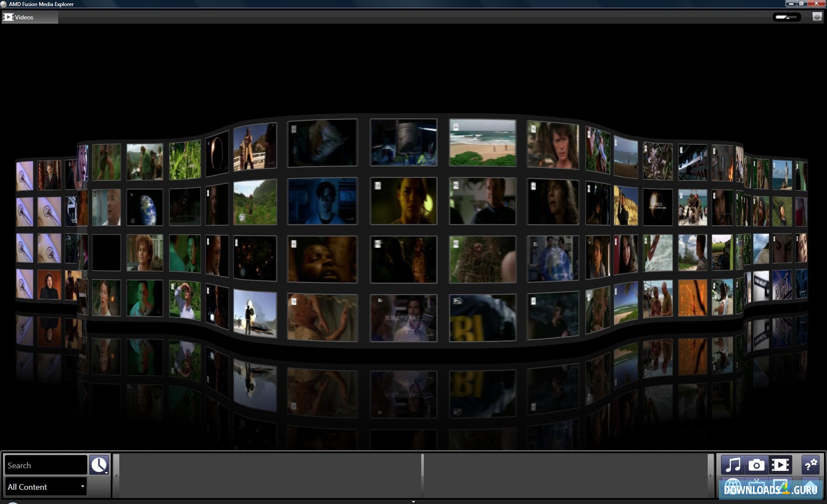827x504 pixels.
Task: Click into the Search field
Action: click(46, 465)
